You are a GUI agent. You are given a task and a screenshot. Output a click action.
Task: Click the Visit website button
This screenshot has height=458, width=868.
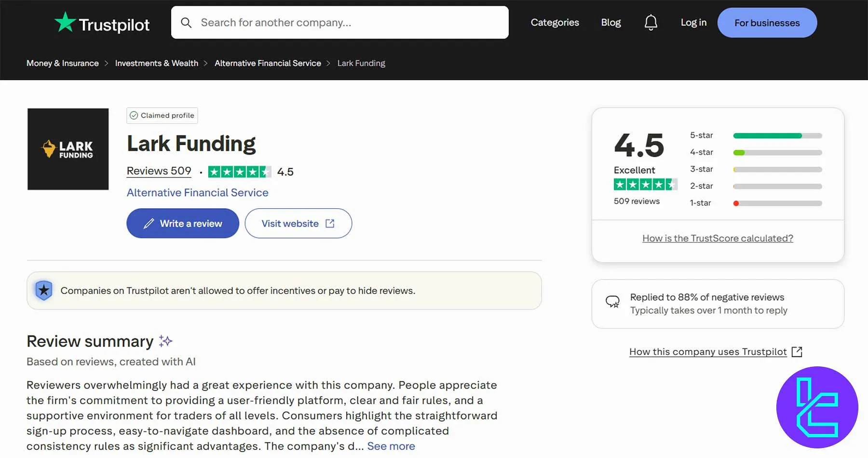pyautogui.click(x=298, y=223)
